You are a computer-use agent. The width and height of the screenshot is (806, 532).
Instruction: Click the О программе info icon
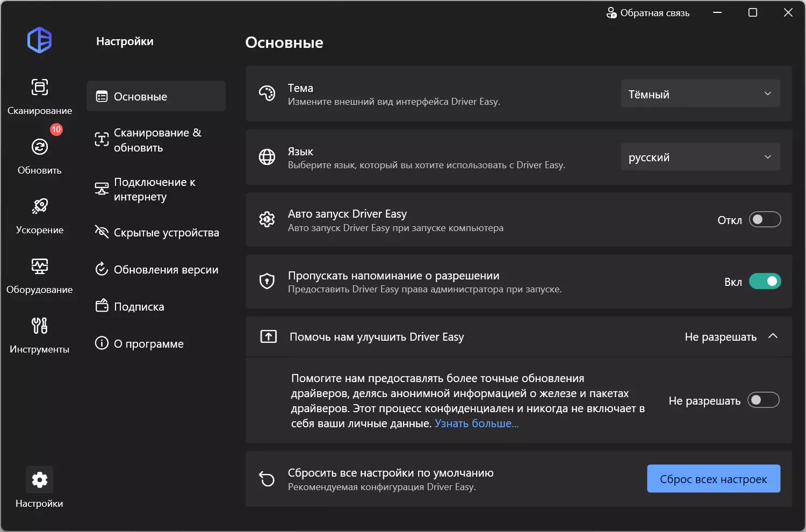pos(102,343)
